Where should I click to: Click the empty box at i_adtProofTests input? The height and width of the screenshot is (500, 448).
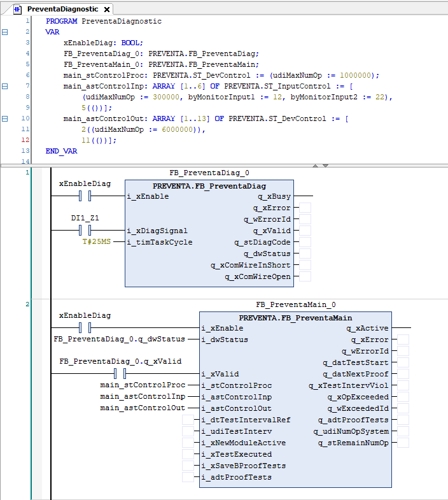(188, 477)
